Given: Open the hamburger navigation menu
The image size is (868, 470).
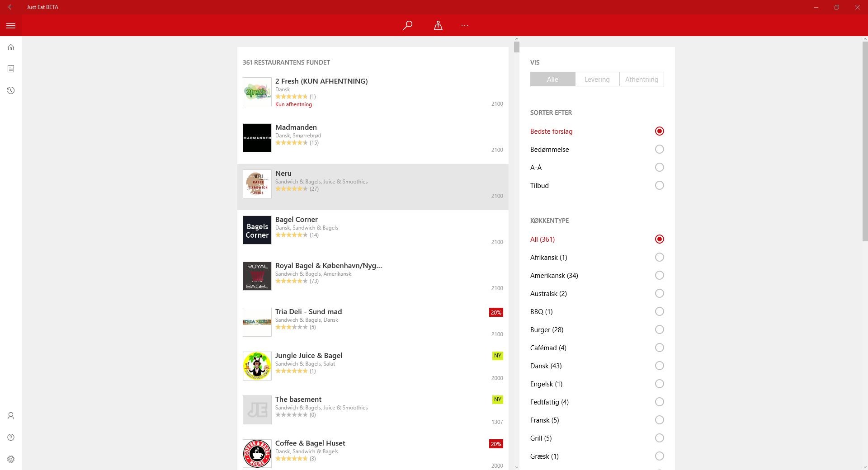Looking at the screenshot, I should point(11,26).
